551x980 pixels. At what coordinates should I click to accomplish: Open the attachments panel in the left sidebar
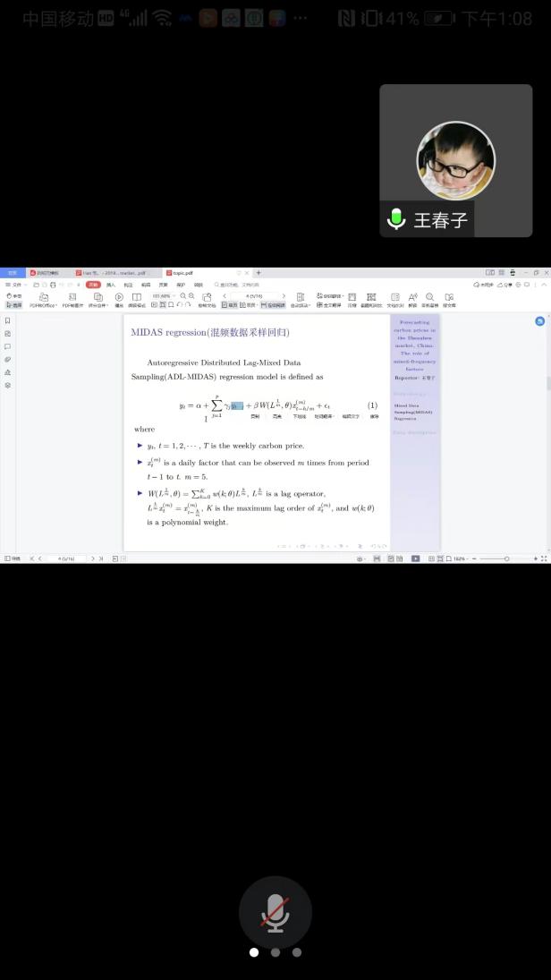pos(8,359)
